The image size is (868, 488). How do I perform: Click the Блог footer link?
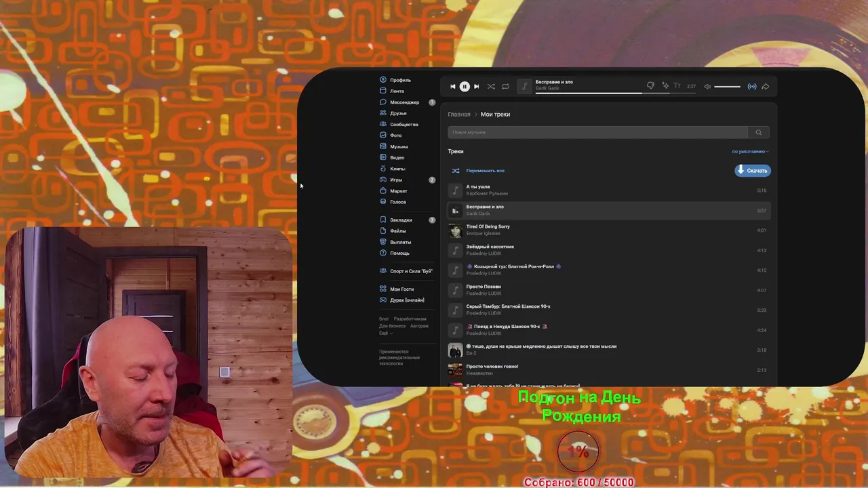pyautogui.click(x=384, y=319)
